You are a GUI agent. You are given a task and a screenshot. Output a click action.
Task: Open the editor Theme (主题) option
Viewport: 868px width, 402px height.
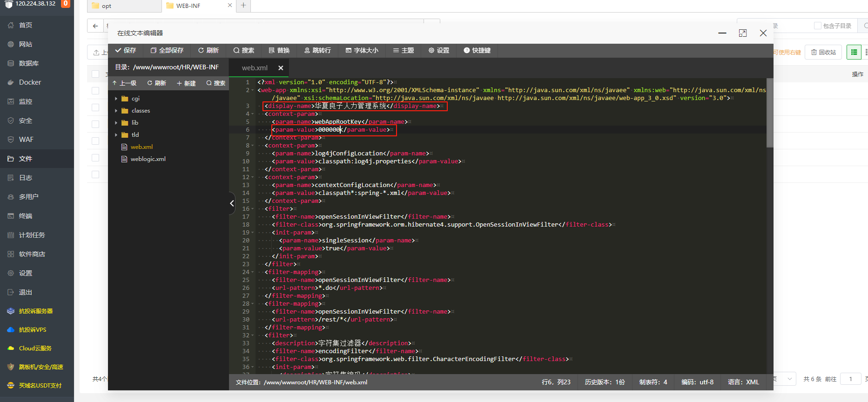403,50
